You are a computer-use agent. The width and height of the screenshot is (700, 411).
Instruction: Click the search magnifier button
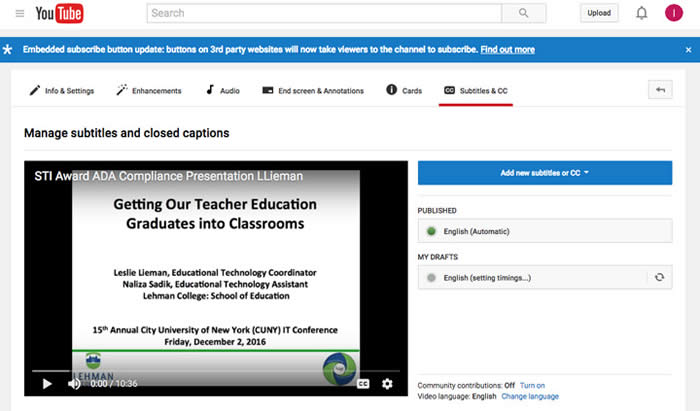coord(523,13)
